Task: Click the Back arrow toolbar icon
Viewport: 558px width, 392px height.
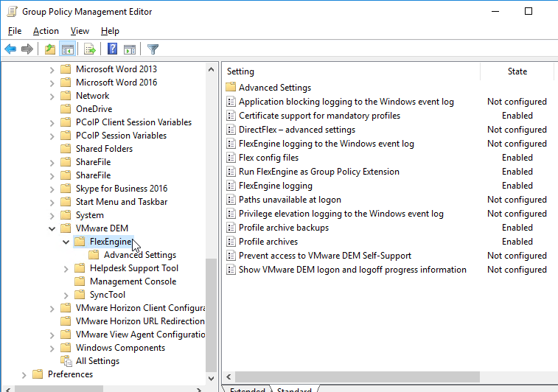Action: 10,49
